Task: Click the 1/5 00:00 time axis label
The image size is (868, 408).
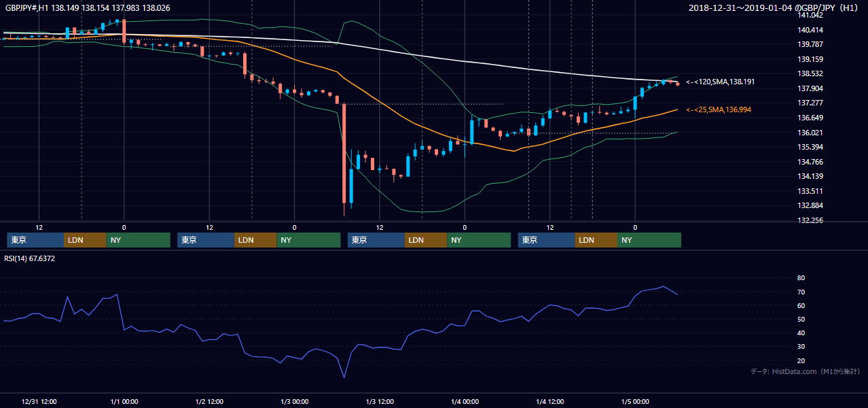Action: click(x=635, y=402)
